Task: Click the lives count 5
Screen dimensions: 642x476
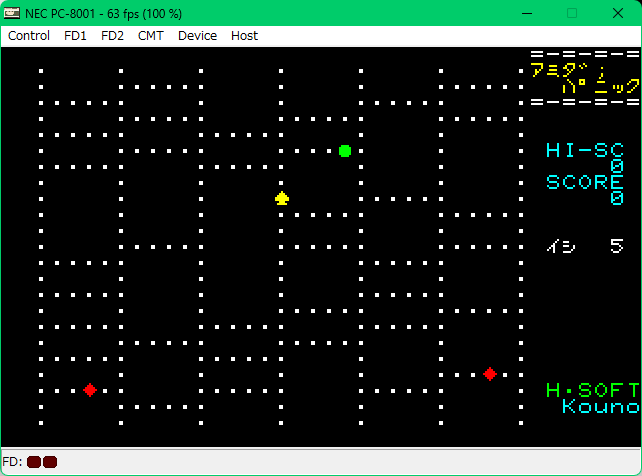Action: [617, 246]
